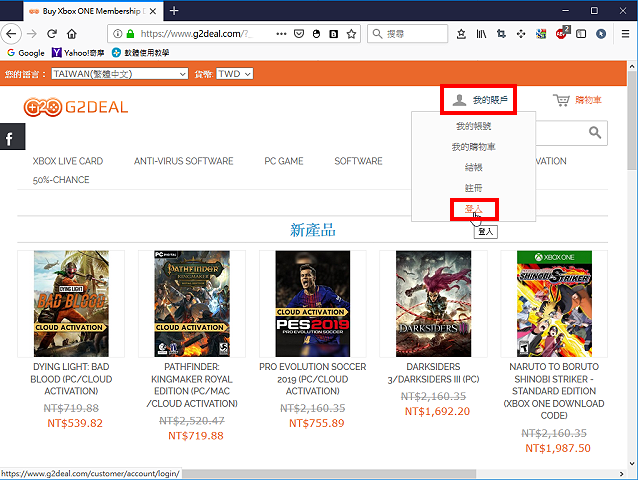
Task: Click the G2DEAL logo
Action: pos(76,107)
